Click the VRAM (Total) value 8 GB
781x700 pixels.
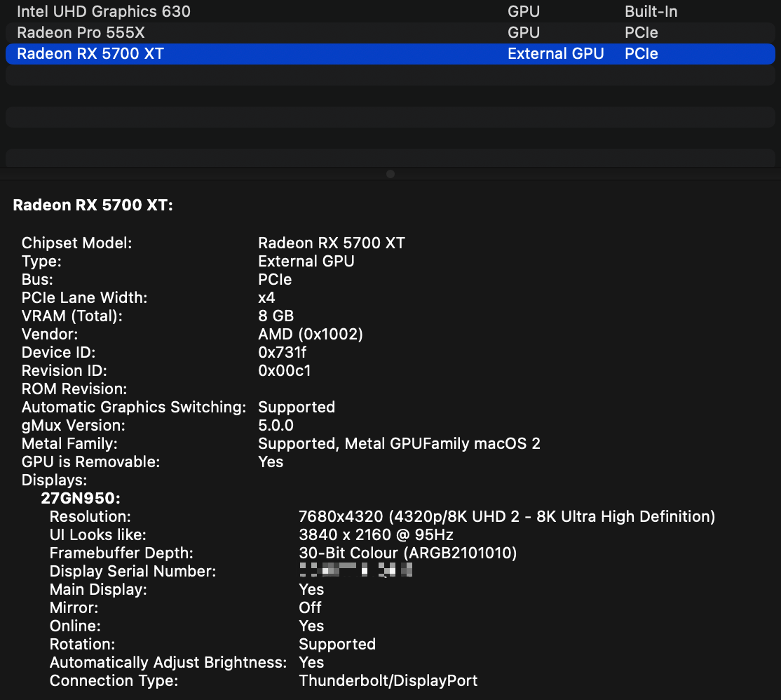276,316
